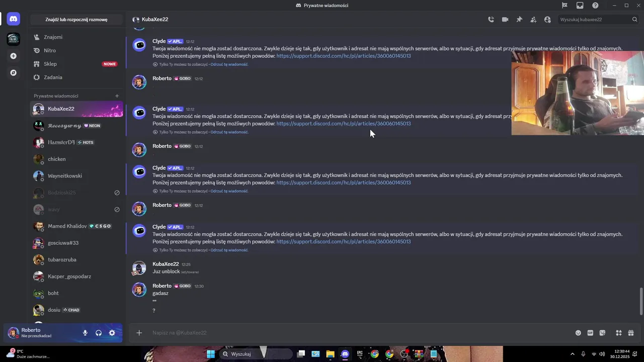Open Windows Start menu
This screenshot has height=362, width=644.
(x=211, y=354)
